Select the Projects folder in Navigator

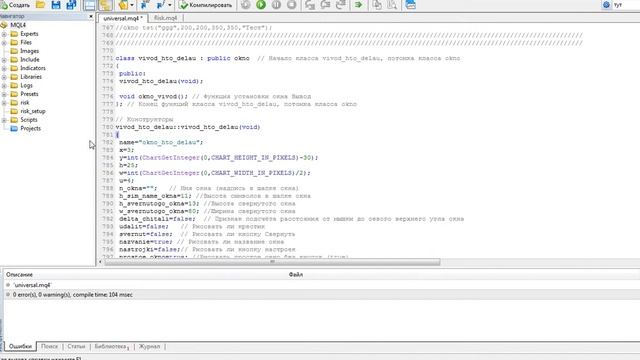click(x=31, y=128)
